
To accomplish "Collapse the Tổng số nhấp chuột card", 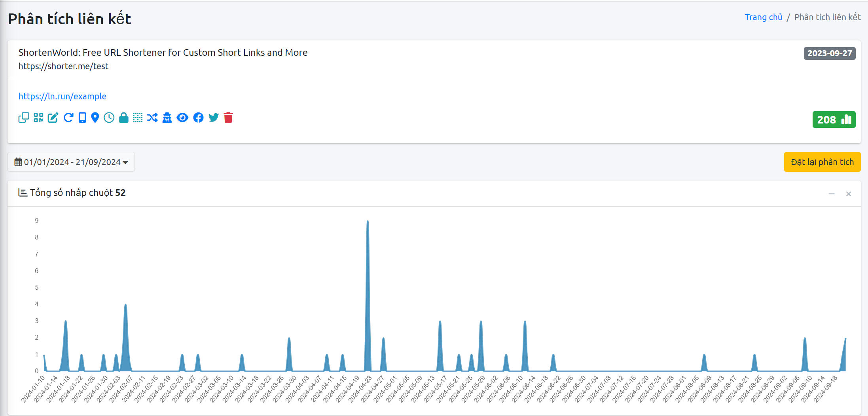I will pos(832,194).
